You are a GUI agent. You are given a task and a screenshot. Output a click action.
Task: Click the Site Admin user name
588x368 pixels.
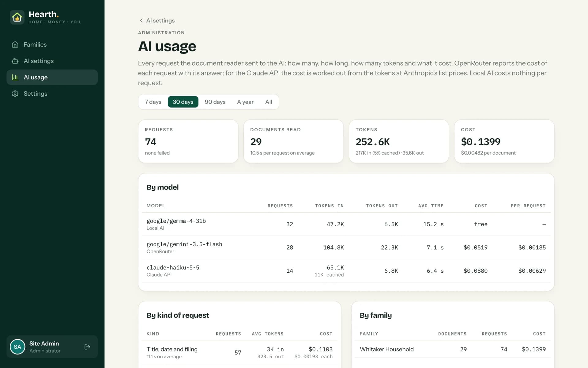44,343
